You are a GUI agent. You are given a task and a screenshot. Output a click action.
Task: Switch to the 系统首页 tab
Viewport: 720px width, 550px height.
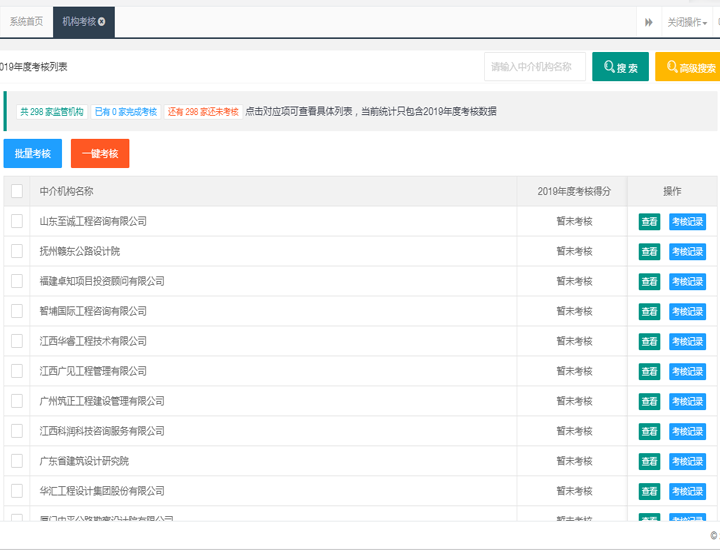click(27, 22)
